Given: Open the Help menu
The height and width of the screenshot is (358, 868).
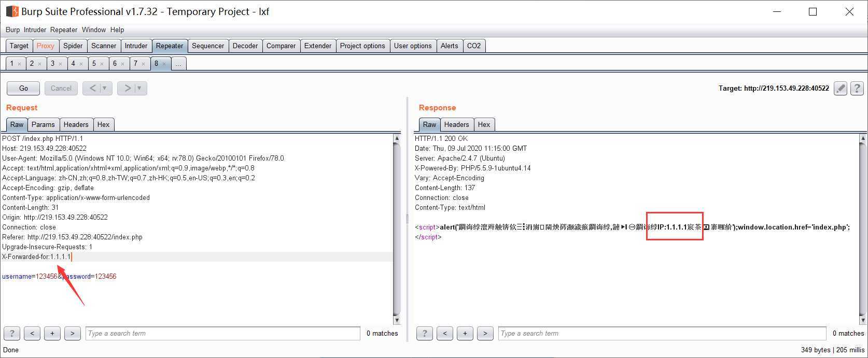Looking at the screenshot, I should point(117,30).
